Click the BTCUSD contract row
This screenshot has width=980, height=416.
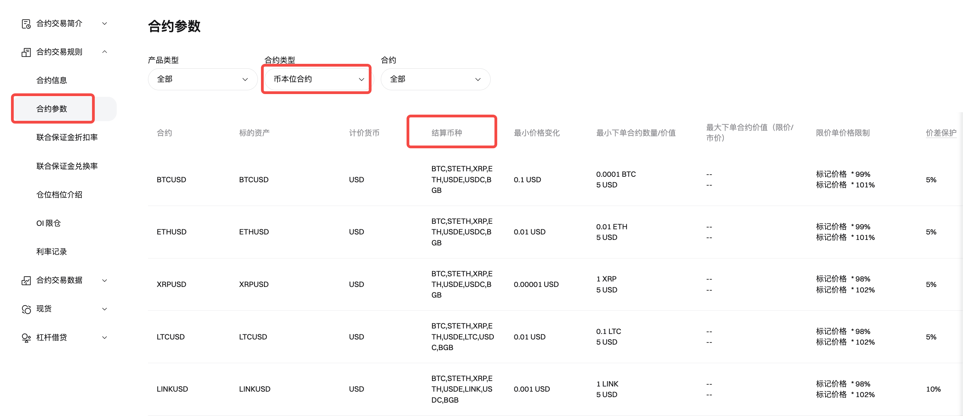pos(171,180)
